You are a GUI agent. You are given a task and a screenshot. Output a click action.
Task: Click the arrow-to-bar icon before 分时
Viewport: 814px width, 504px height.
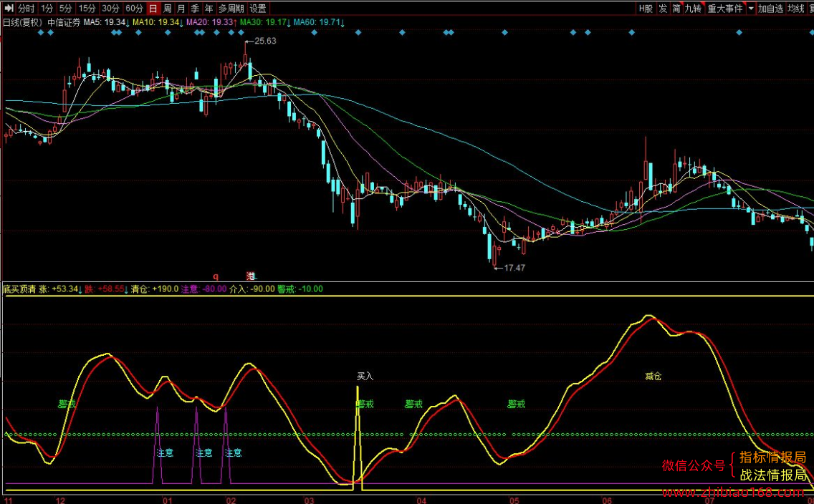(x=9, y=9)
